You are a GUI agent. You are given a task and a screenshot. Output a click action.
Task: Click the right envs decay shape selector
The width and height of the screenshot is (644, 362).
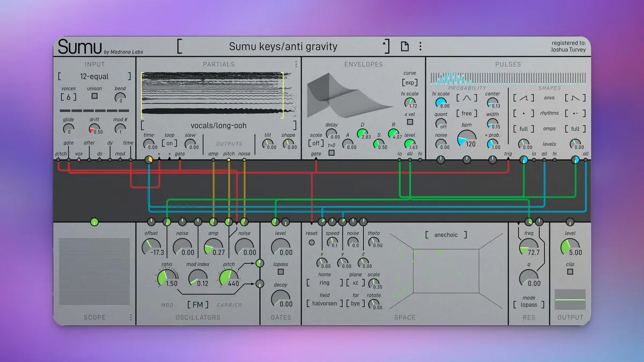575,98
